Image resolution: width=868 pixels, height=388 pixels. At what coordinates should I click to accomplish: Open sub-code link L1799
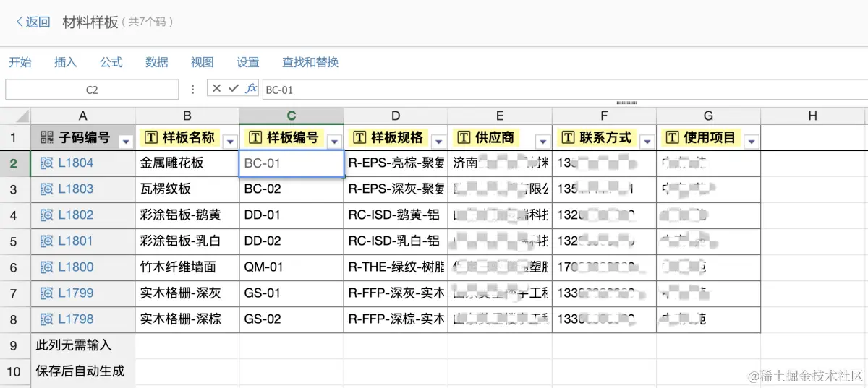[x=76, y=293]
